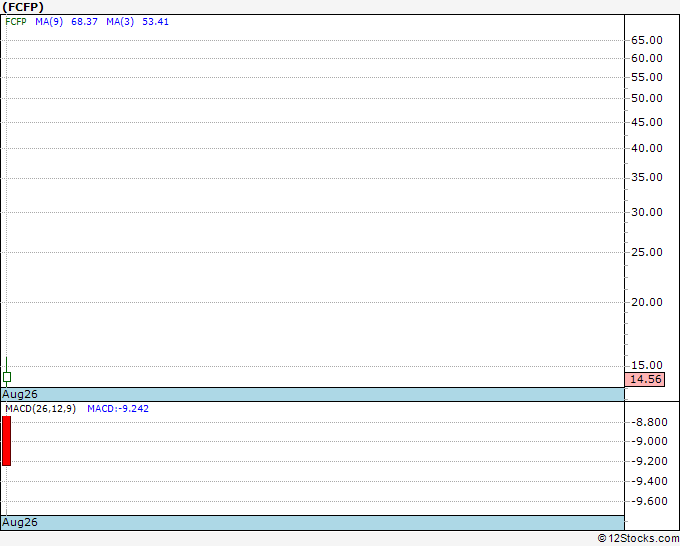
Task: Open the 12Stocks.com copyright link
Action: 638,538
